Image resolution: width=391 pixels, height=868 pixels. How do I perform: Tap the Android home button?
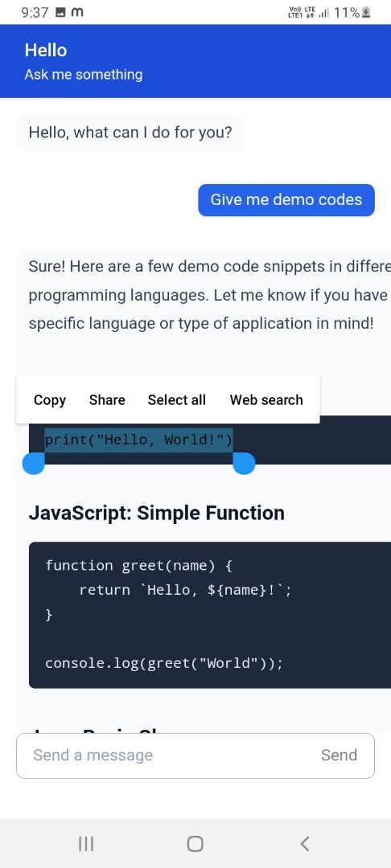pyautogui.click(x=195, y=844)
